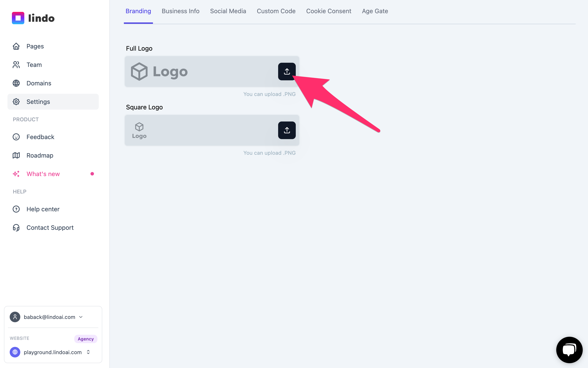This screenshot has height=368, width=588.
Task: Open the Custom Code tab
Action: tap(276, 11)
